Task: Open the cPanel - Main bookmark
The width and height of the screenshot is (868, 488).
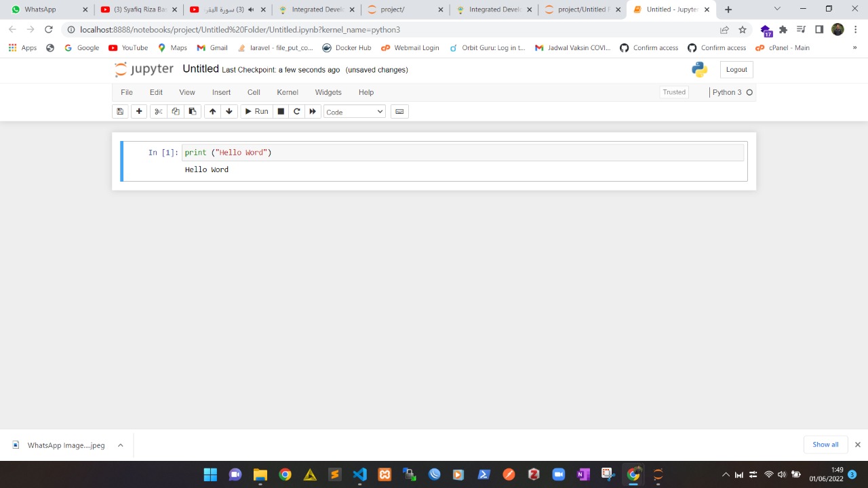Action: [x=783, y=48]
